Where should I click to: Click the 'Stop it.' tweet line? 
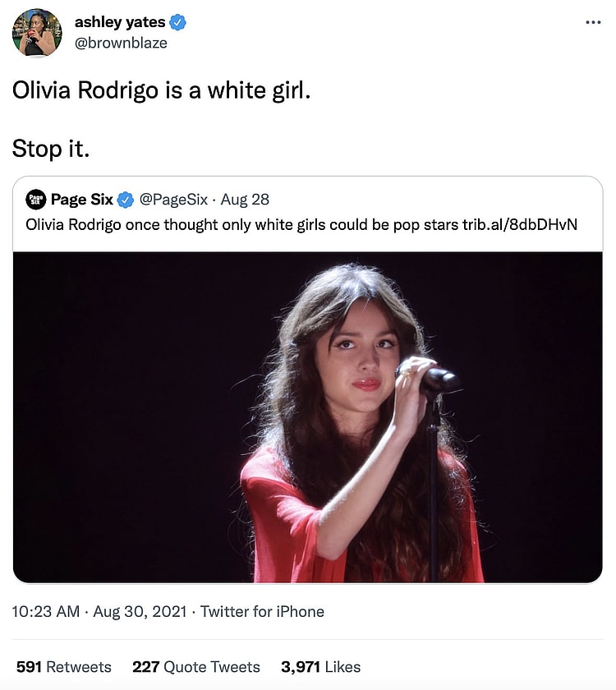point(50,149)
